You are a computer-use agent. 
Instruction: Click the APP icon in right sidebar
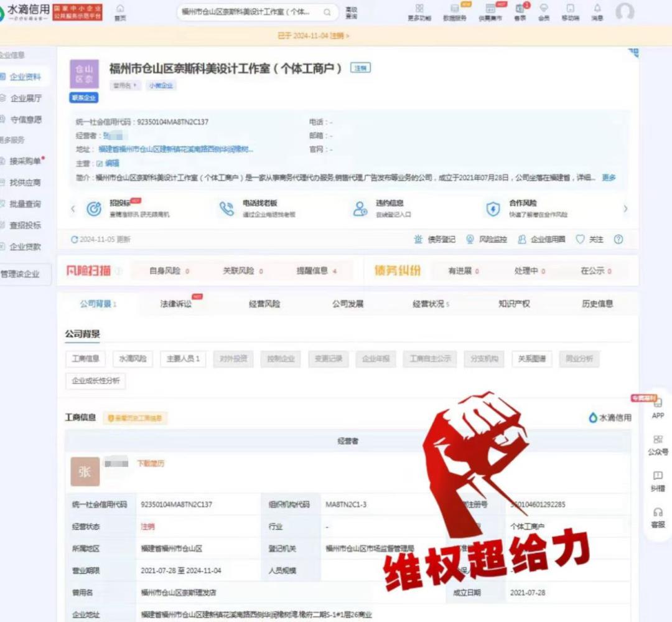coord(658,408)
